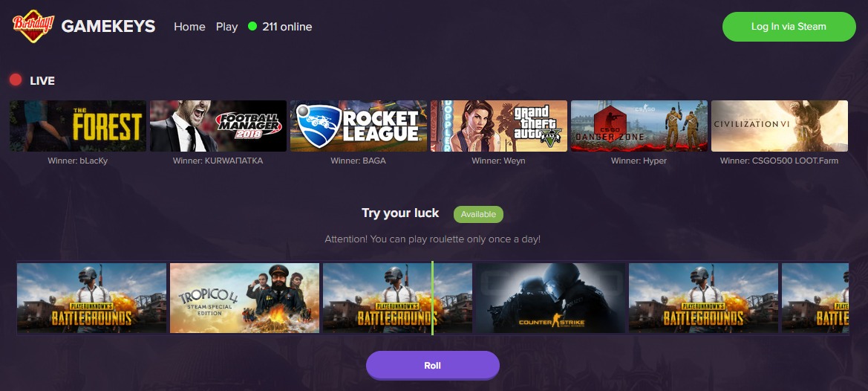Click the green online status dot

click(x=252, y=26)
